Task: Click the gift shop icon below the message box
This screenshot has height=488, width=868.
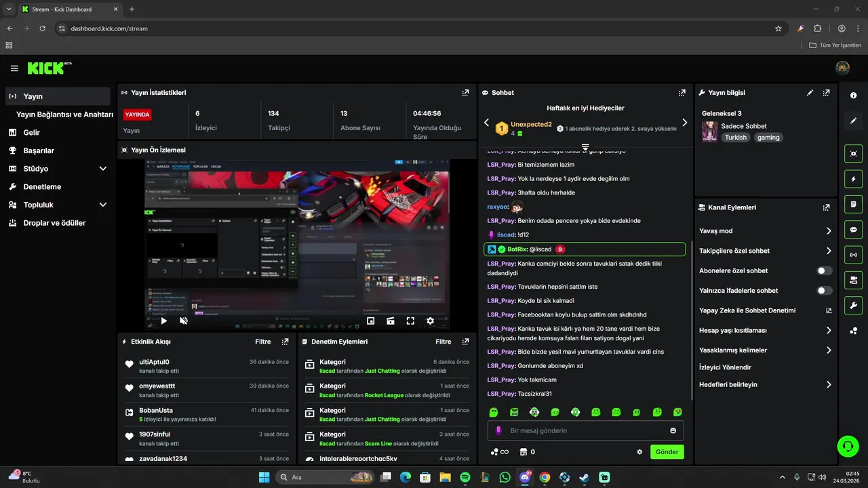Action: (524, 452)
